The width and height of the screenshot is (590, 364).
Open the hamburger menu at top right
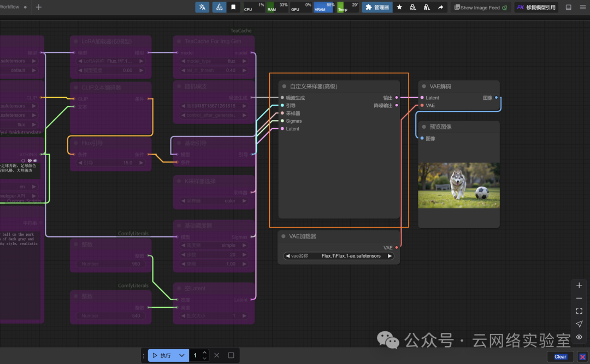pyautogui.click(x=583, y=7)
